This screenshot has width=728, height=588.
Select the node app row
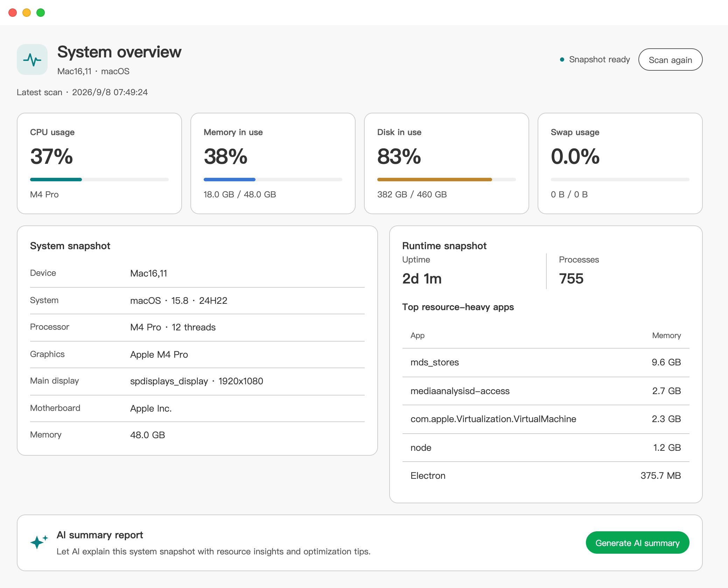[546, 448]
